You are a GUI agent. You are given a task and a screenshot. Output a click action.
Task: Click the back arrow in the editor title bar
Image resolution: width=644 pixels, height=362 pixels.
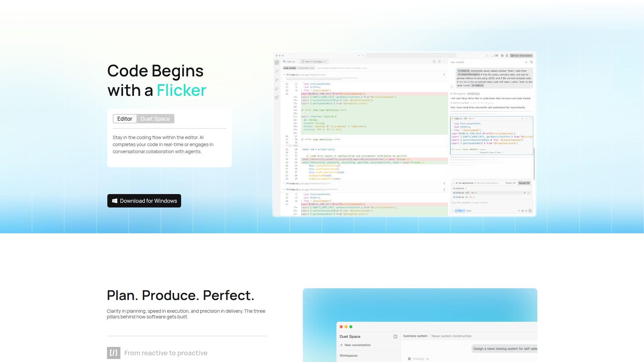click(x=359, y=56)
